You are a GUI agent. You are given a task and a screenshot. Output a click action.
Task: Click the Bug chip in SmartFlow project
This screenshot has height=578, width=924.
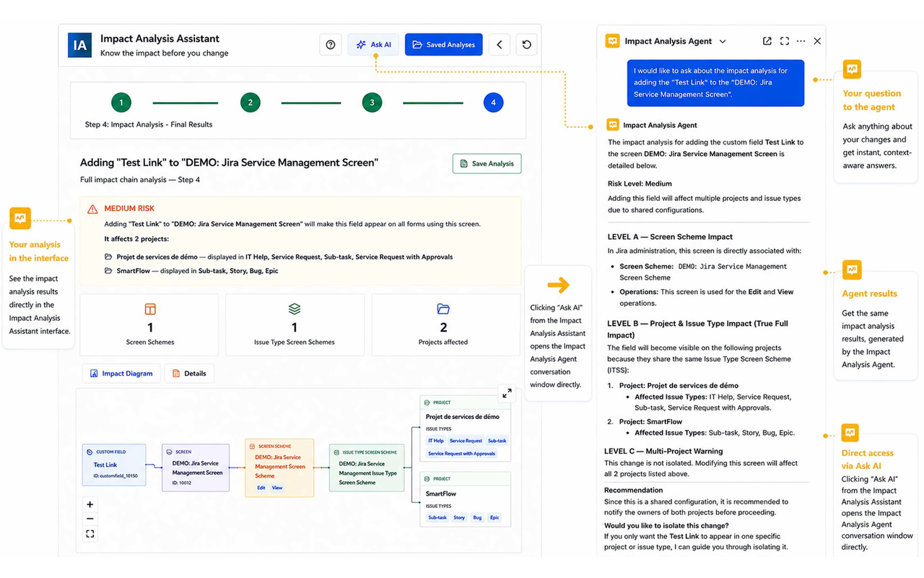(477, 517)
